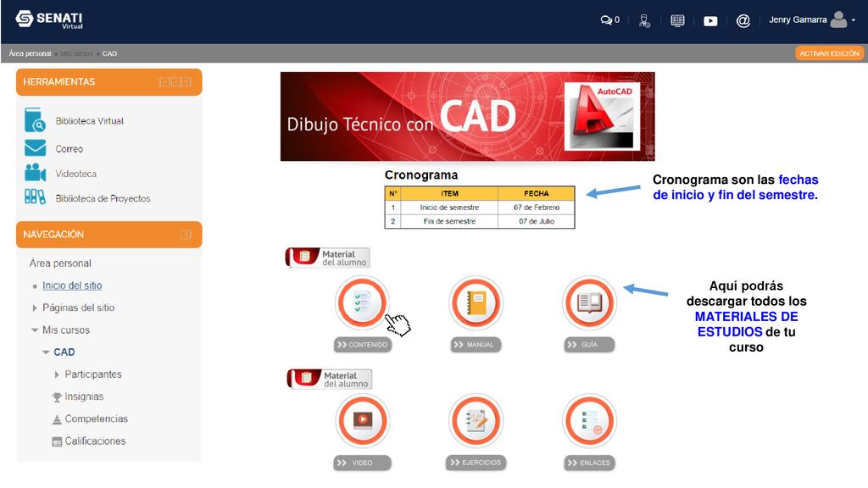The image size is (868, 488).
Task: Click the ENLACES label button
Action: pyautogui.click(x=590, y=463)
